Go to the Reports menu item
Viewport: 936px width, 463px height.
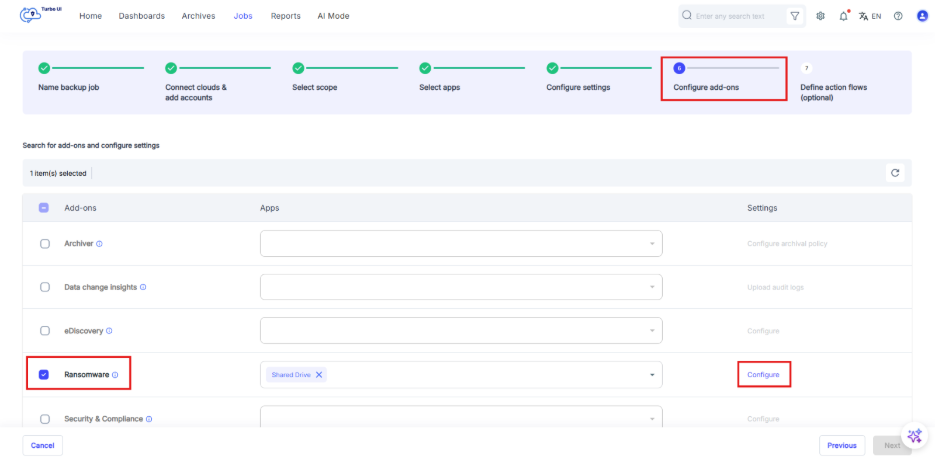[x=285, y=16]
